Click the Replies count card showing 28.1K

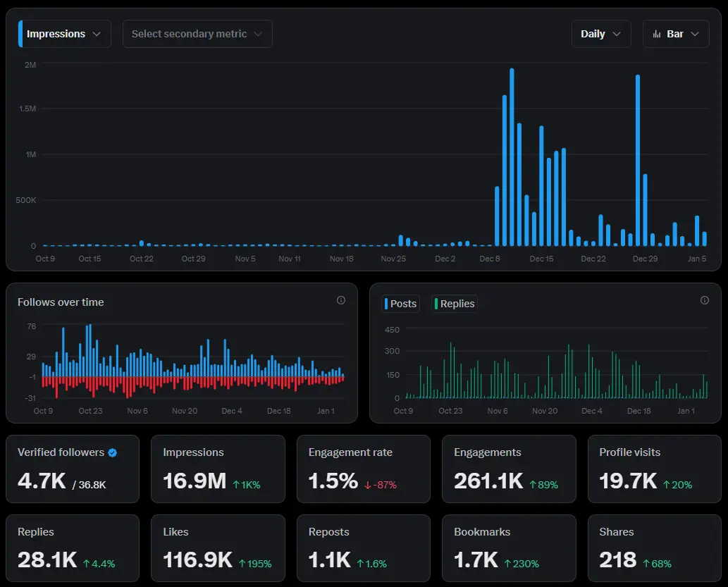73,548
